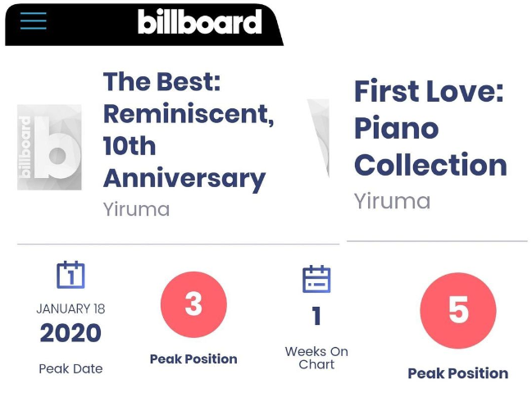The width and height of the screenshot is (532, 393).
Task: Click the red peak position 5 circle
Action: (x=458, y=310)
